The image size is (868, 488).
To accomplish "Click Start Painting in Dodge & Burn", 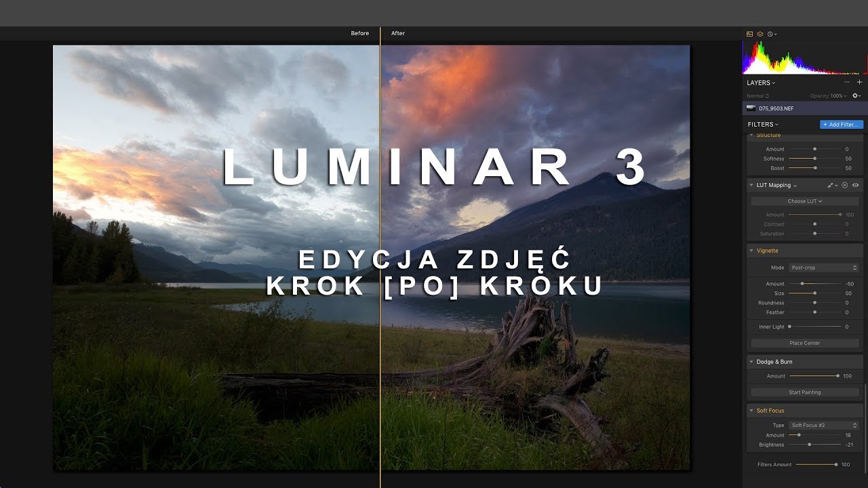I will (805, 392).
